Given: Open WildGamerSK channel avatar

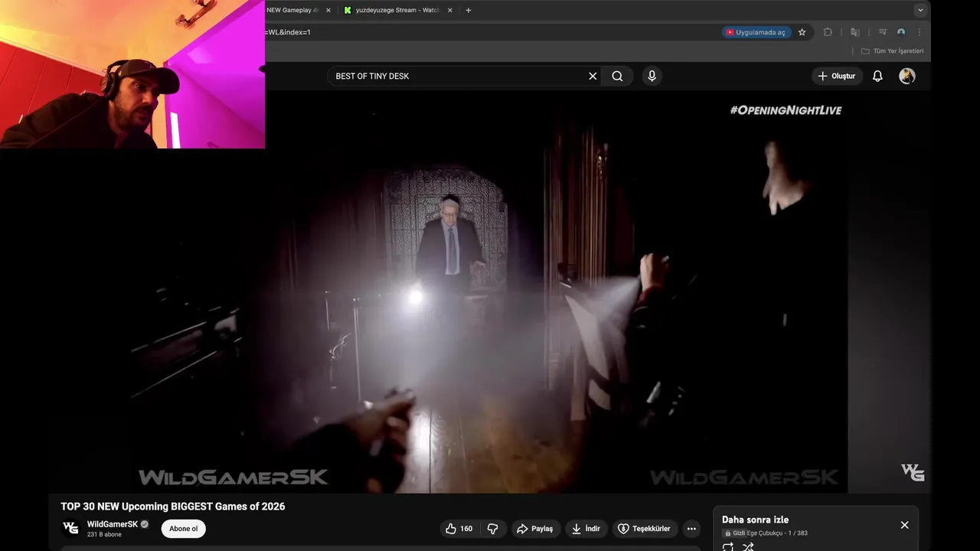Looking at the screenshot, I should tap(70, 528).
